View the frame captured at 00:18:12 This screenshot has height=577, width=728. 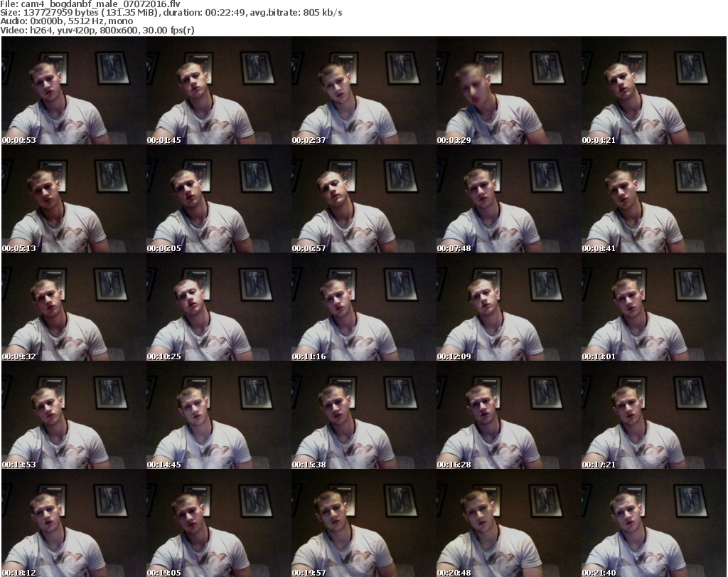coord(74,523)
